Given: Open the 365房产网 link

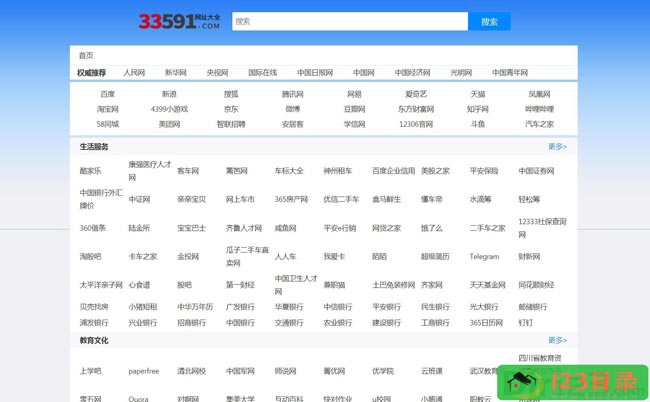Looking at the screenshot, I should click(x=291, y=199).
